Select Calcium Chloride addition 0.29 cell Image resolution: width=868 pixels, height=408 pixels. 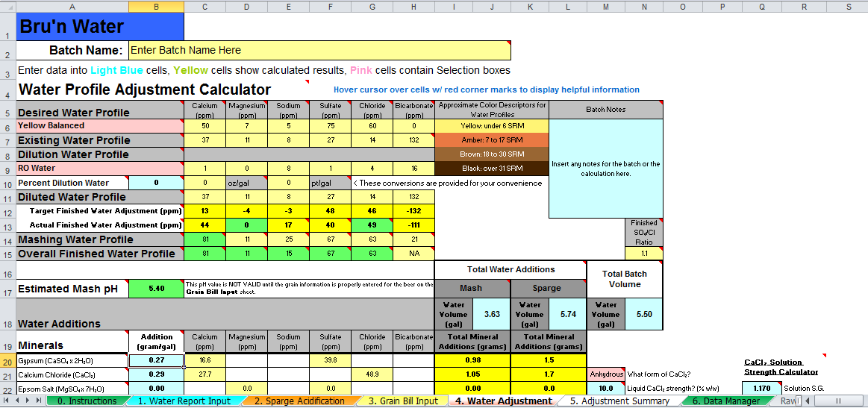point(156,374)
